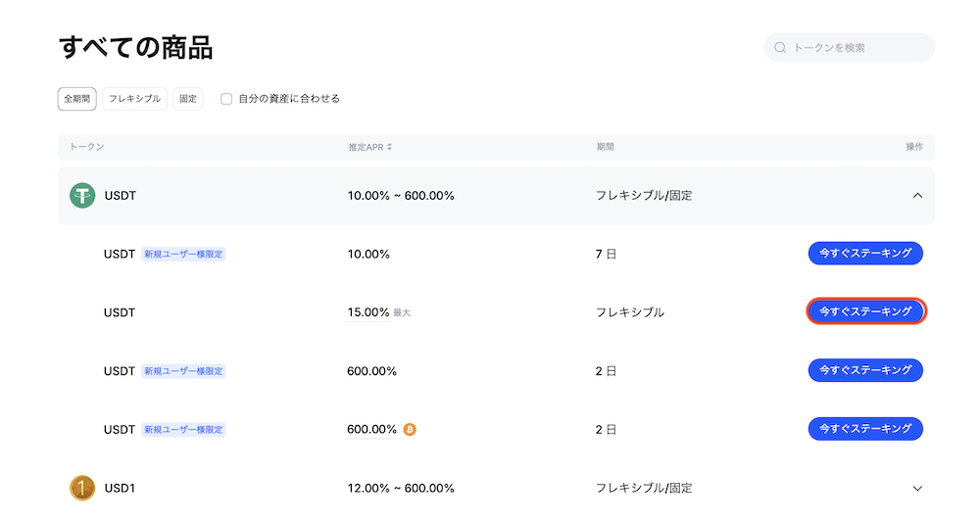Click the すべての商品 heading

[x=135, y=47]
